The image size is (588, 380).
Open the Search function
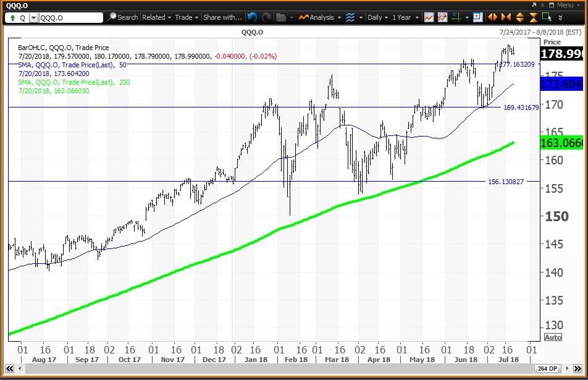click(124, 17)
